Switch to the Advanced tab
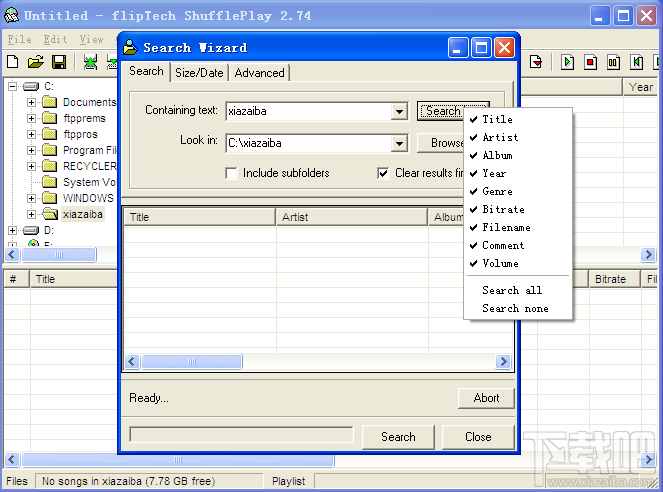 [x=259, y=73]
